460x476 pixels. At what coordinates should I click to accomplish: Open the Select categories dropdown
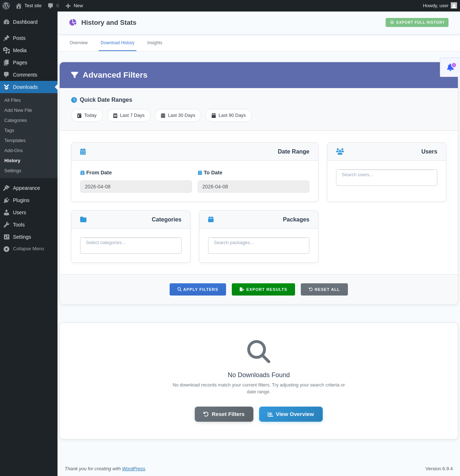click(131, 246)
